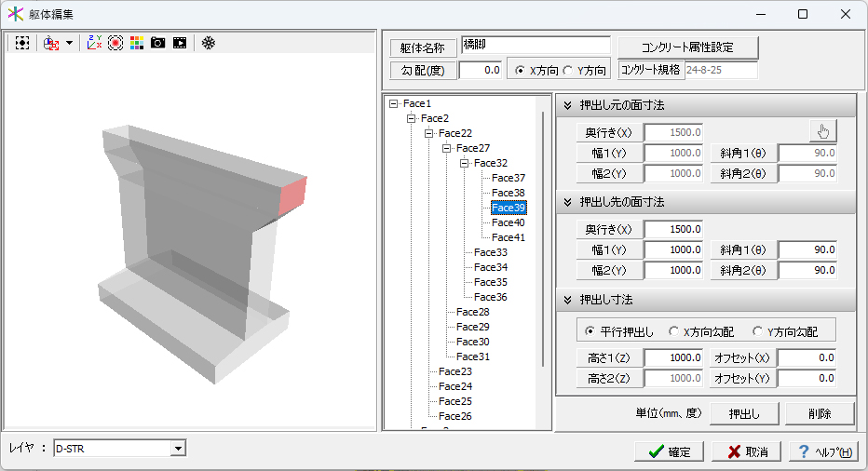Select Face29 in the tree
This screenshot has width=868, height=471.
pos(473,327)
